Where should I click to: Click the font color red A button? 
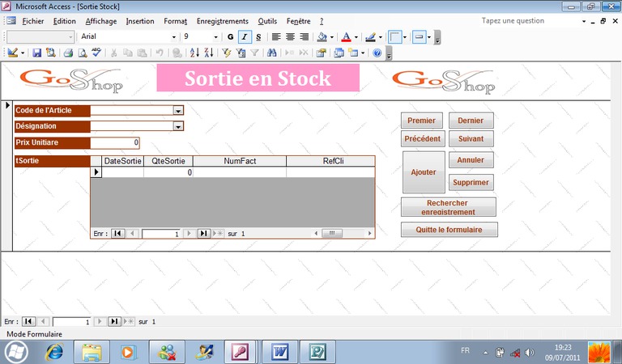click(x=346, y=36)
